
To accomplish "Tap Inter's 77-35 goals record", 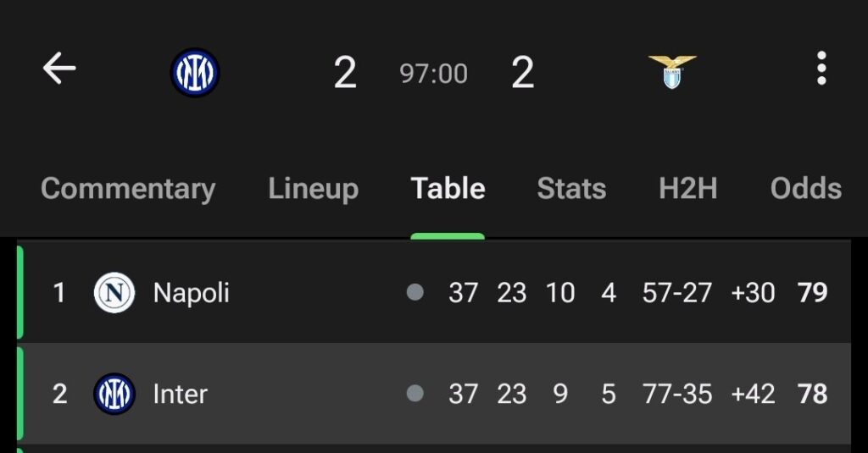I will (677, 394).
